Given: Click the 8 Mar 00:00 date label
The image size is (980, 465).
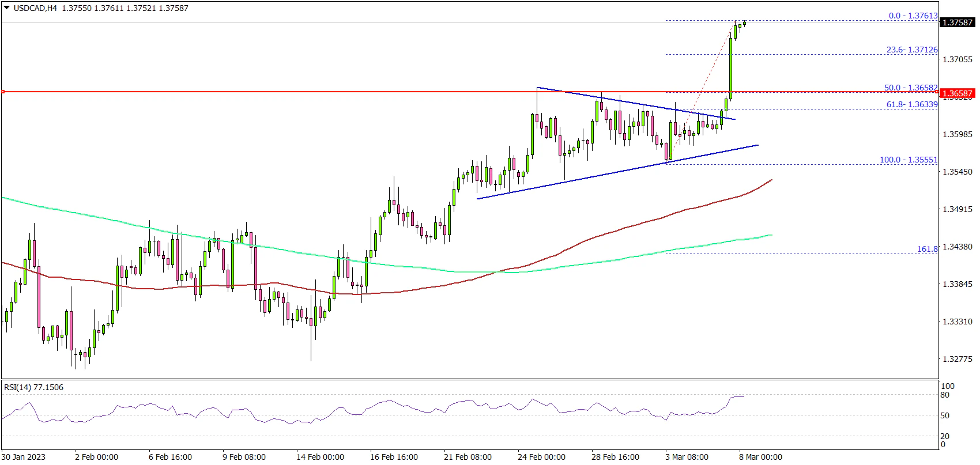Looking at the screenshot, I should [760, 457].
